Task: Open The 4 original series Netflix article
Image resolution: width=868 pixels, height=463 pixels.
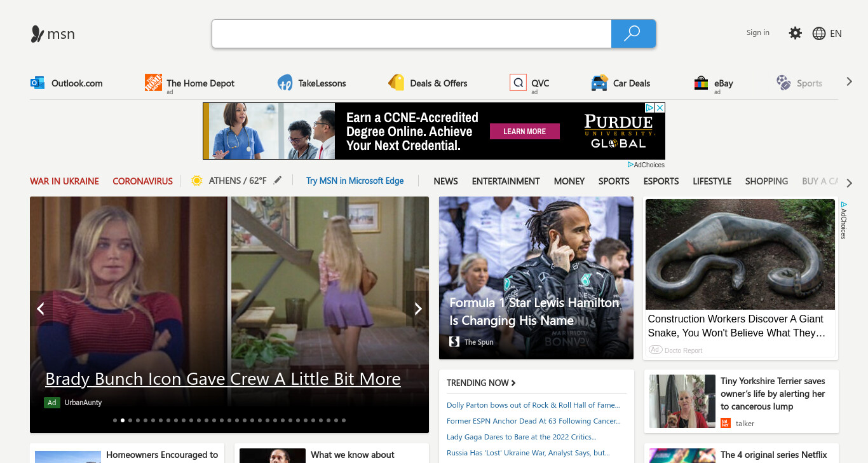Action: 774,455
